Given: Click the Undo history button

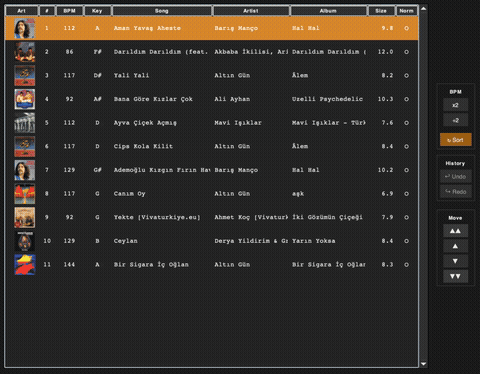Looking at the screenshot, I should (x=455, y=176).
